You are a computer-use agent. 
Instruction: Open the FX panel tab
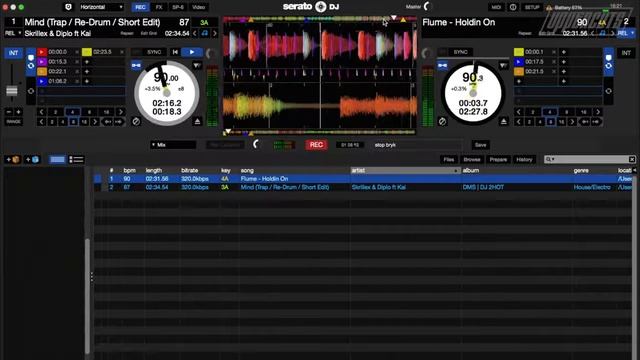coord(159,7)
